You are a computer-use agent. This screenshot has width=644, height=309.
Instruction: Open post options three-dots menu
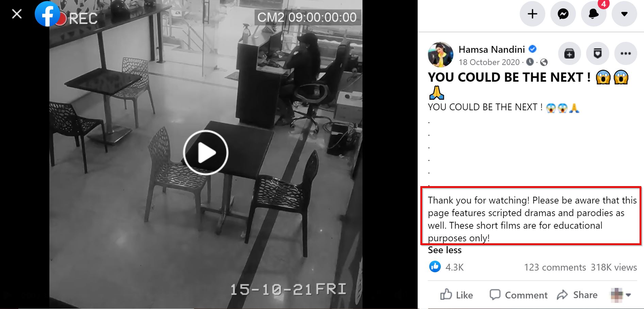[x=626, y=53]
